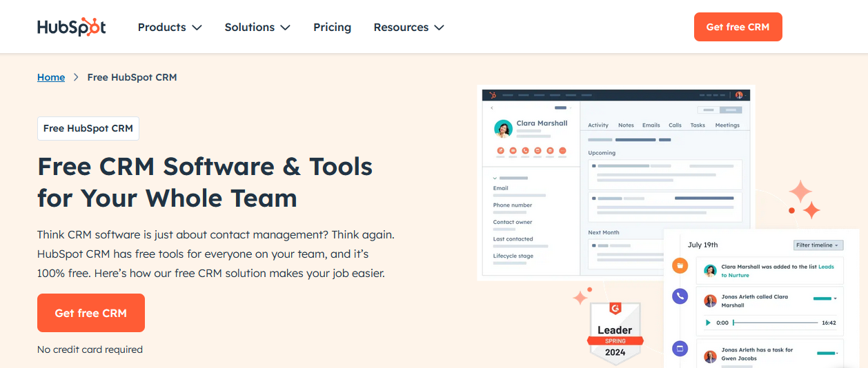
Task: Play the call recording from Jonas Arleth
Action: (708, 323)
